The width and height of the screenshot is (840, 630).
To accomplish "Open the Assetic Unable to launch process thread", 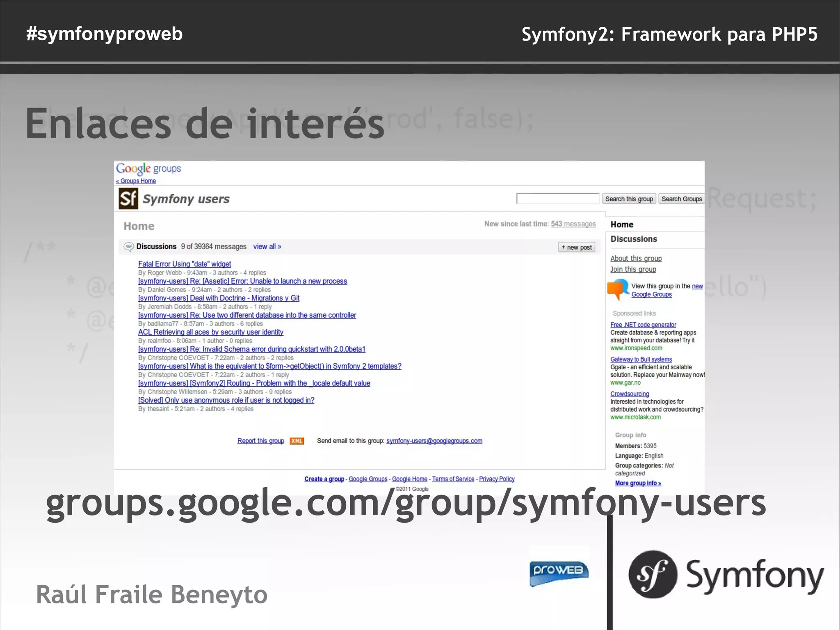I will 243,281.
